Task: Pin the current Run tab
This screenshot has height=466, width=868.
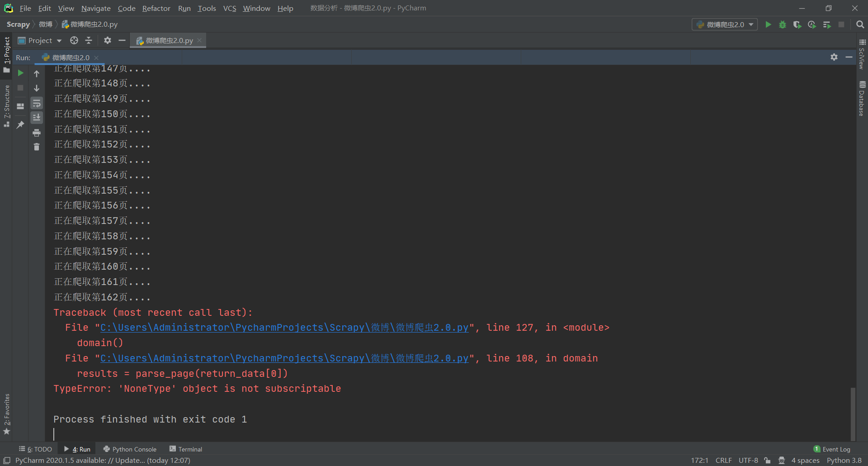Action: click(x=20, y=125)
